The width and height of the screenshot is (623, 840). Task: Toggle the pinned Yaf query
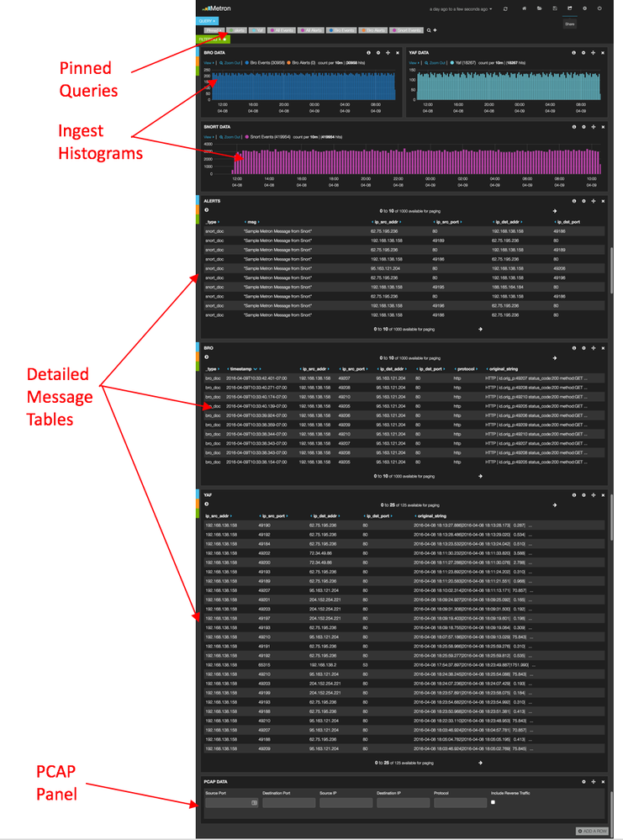click(257, 30)
